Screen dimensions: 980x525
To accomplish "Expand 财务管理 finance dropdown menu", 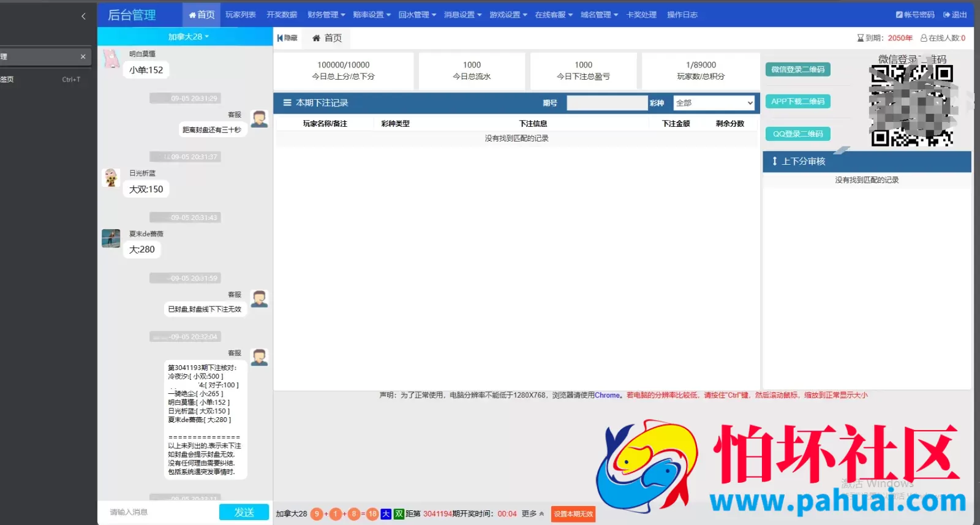I will click(326, 15).
